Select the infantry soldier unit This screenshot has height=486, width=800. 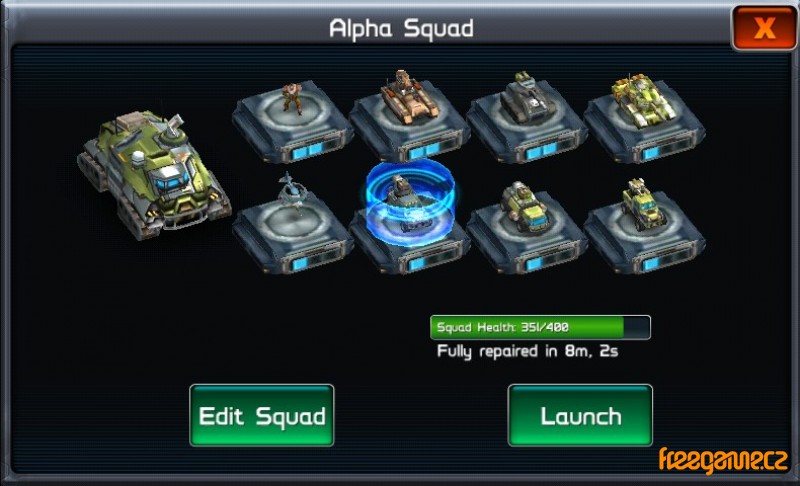(x=292, y=99)
